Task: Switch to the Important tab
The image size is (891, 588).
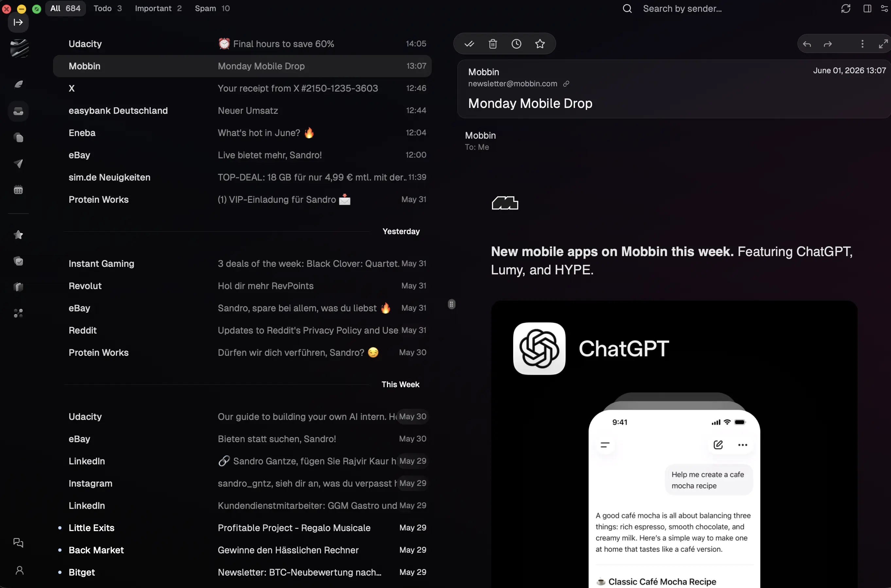Action: click(158, 8)
